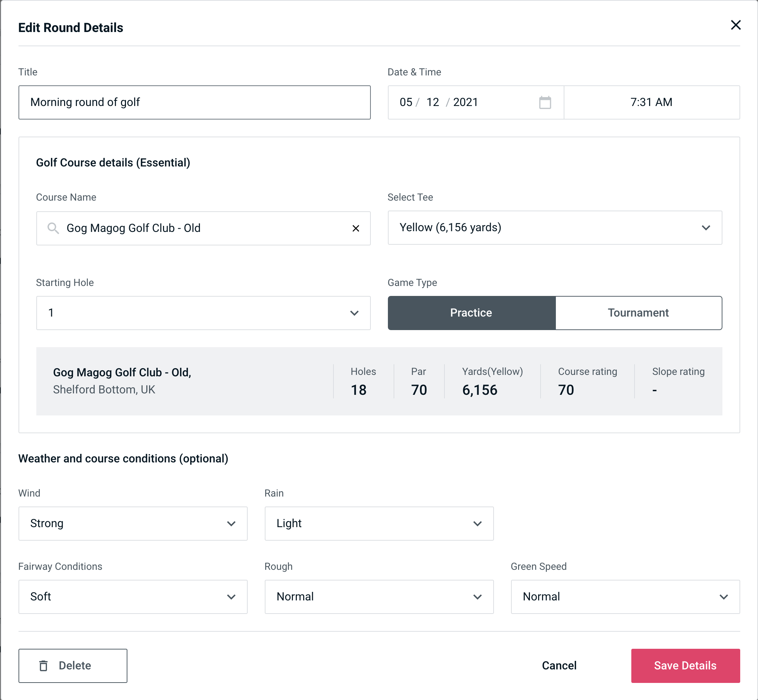Click the search icon in Course Name field

pos(53,228)
